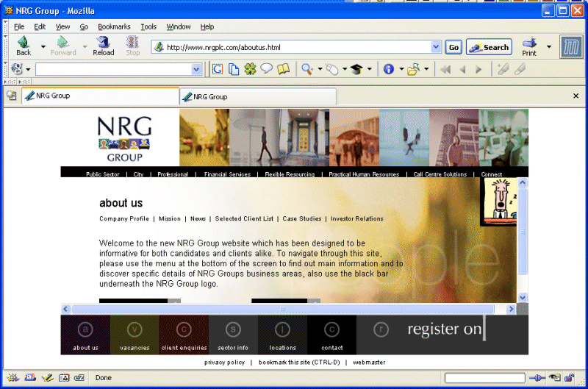Click the Stop loading button
588x389 pixels.
tap(133, 46)
